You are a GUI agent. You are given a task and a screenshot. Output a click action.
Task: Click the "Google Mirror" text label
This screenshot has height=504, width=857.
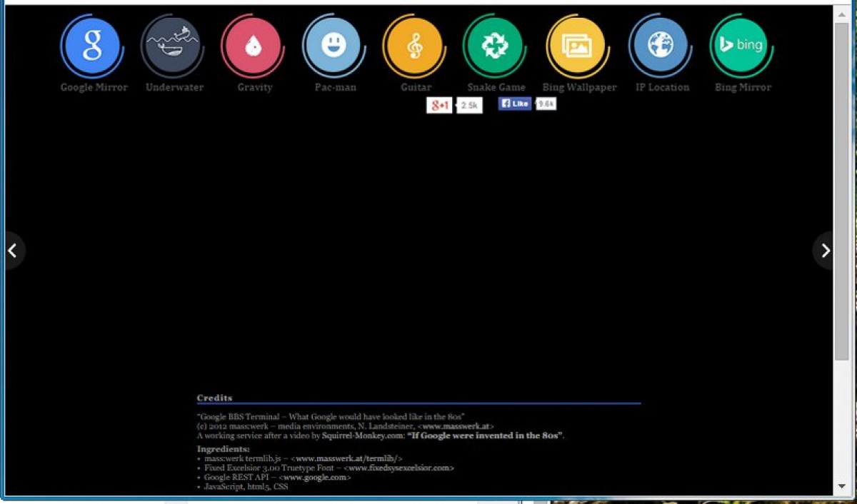[x=94, y=87]
